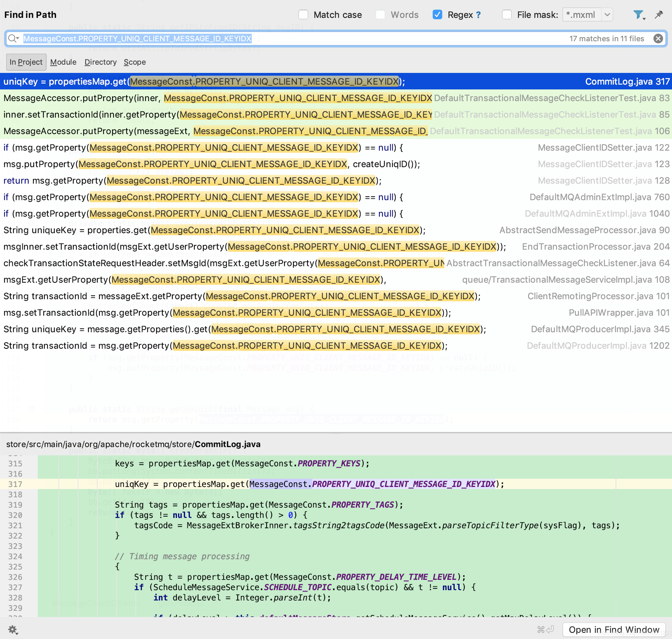672x639 pixels.
Task: Click the splitter between results and preview
Action: point(336,432)
